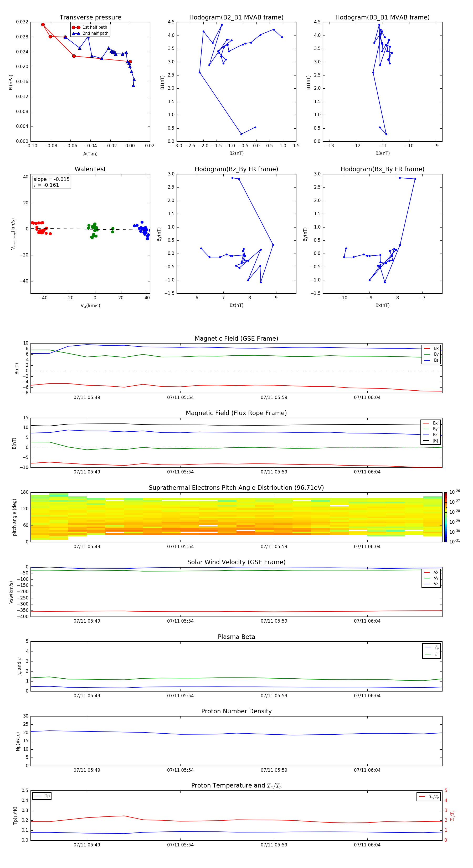473x868 pixels.
Task: Click the red Te/Tp line sample in legend
Action: pos(422,796)
